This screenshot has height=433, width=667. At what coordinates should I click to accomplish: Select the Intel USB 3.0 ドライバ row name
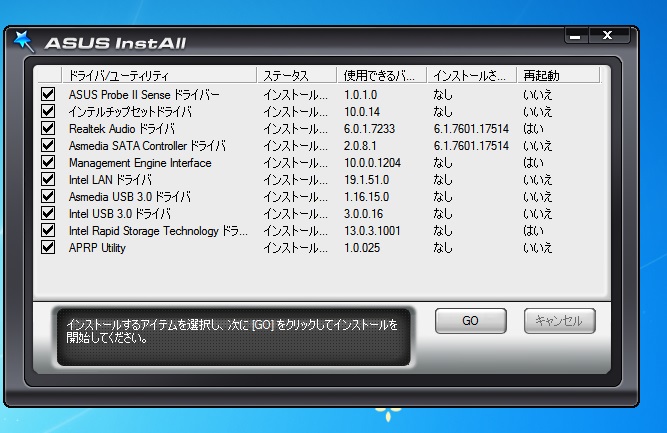(x=120, y=214)
